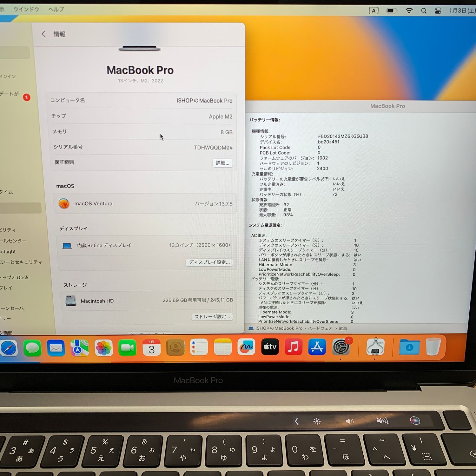Open the Freeform app icon

pyautogui.click(x=246, y=347)
